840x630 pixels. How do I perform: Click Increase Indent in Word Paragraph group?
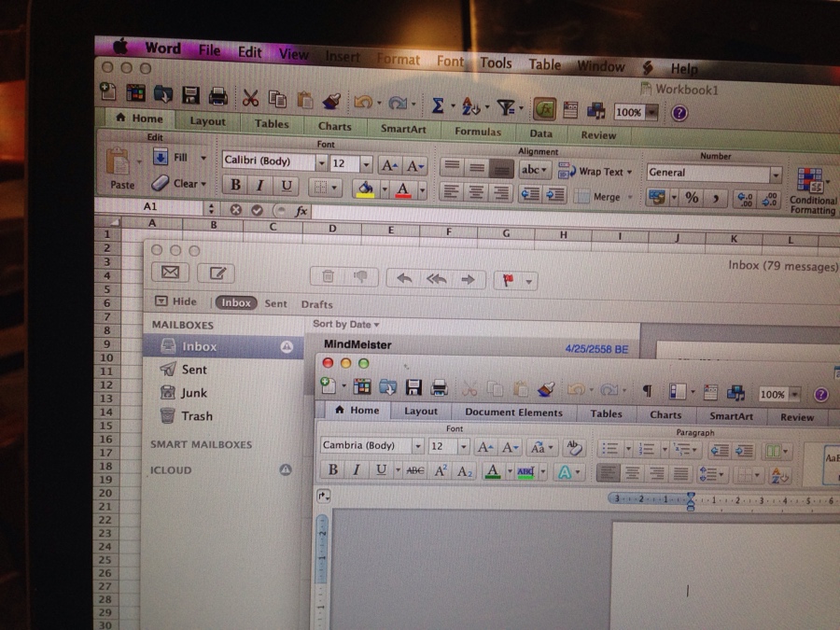(x=744, y=451)
